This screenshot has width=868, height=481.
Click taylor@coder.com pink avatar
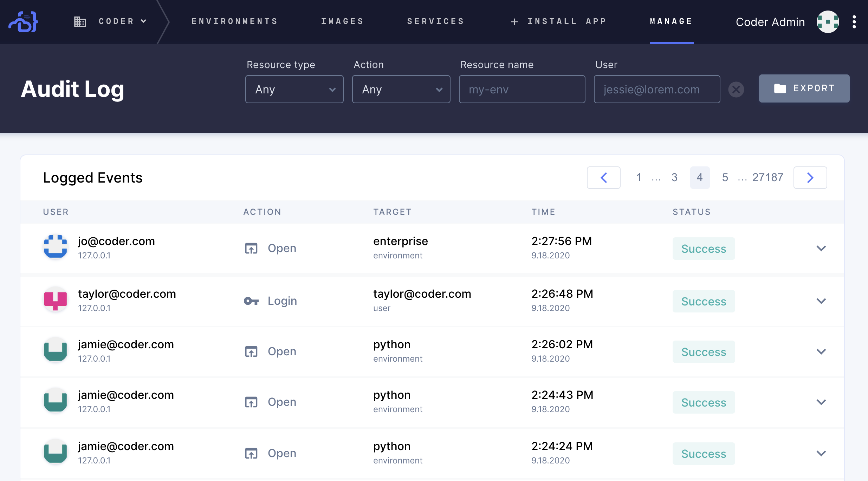click(55, 299)
